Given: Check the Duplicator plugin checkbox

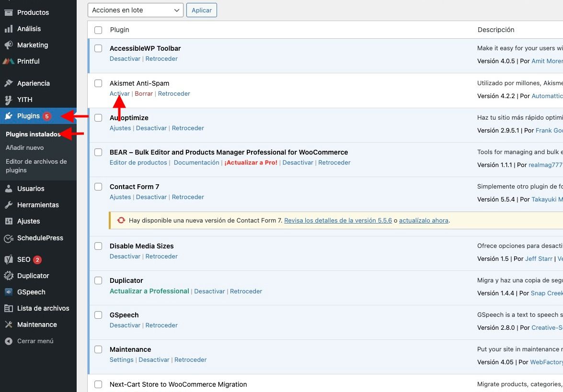Looking at the screenshot, I should tap(98, 280).
